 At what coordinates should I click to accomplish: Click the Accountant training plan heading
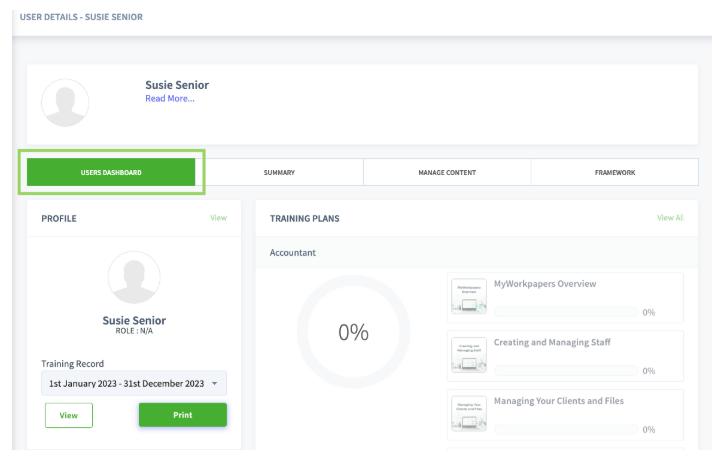[x=293, y=253]
